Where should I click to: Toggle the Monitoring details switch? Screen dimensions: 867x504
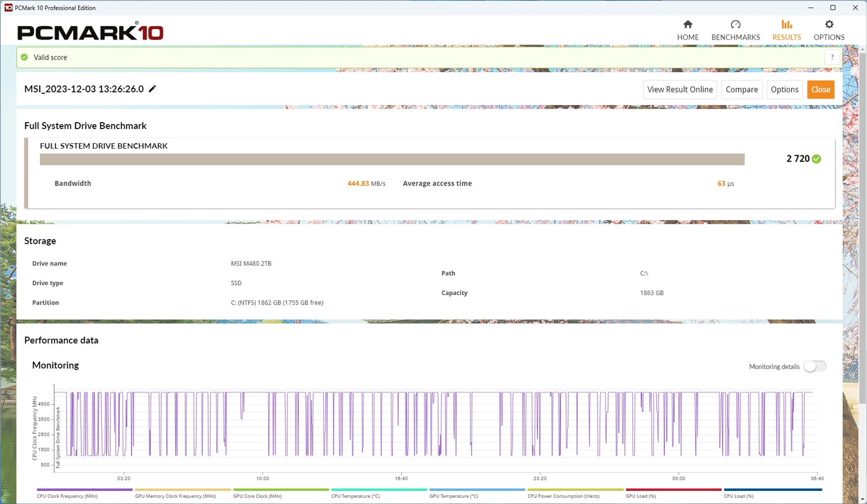[x=815, y=366]
